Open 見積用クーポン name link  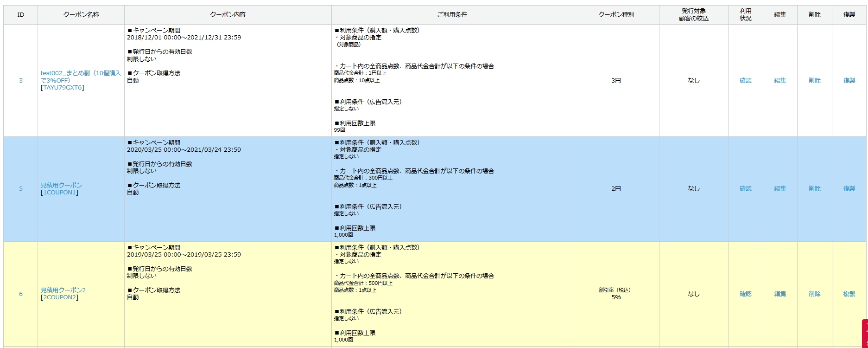click(x=61, y=185)
